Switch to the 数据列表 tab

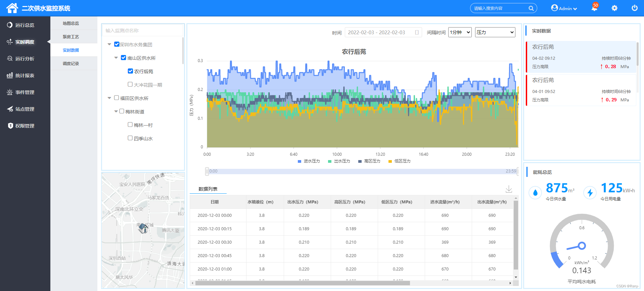(208, 189)
